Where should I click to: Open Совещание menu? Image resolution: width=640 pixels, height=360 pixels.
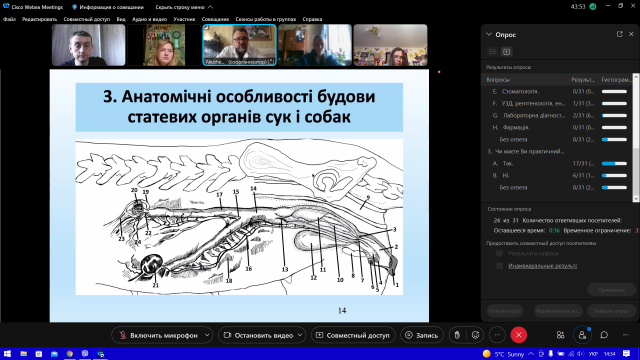[x=215, y=19]
